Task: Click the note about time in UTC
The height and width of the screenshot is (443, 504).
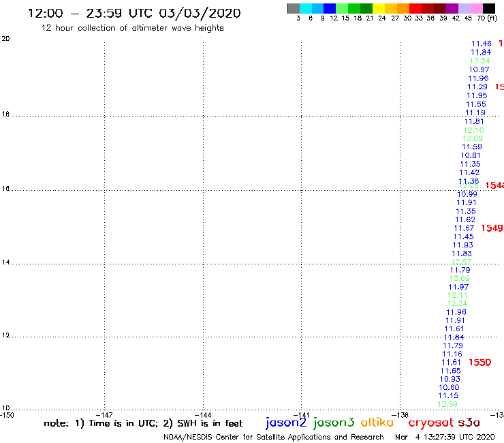Action: tap(143, 423)
